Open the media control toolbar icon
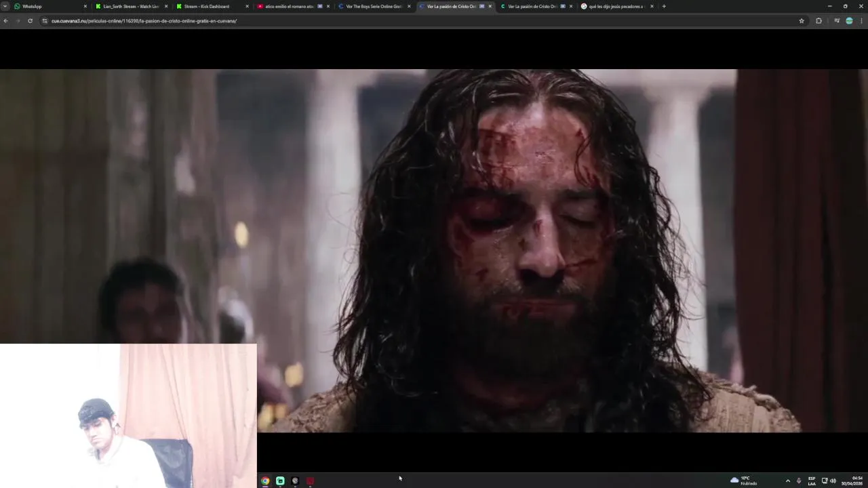 click(837, 21)
